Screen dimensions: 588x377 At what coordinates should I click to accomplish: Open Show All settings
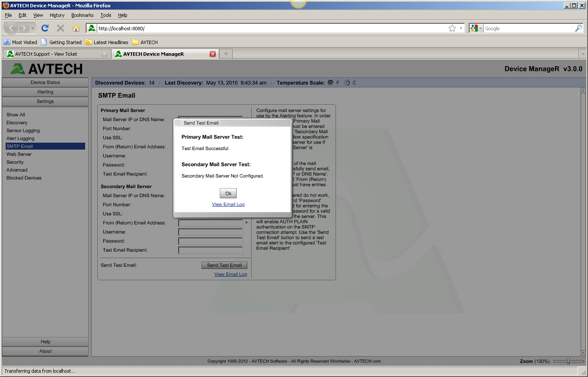click(x=16, y=115)
